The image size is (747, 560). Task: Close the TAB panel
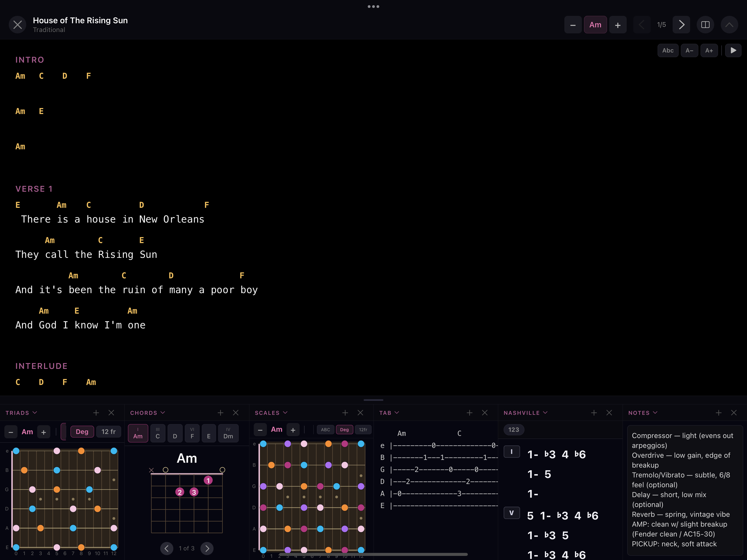click(485, 413)
